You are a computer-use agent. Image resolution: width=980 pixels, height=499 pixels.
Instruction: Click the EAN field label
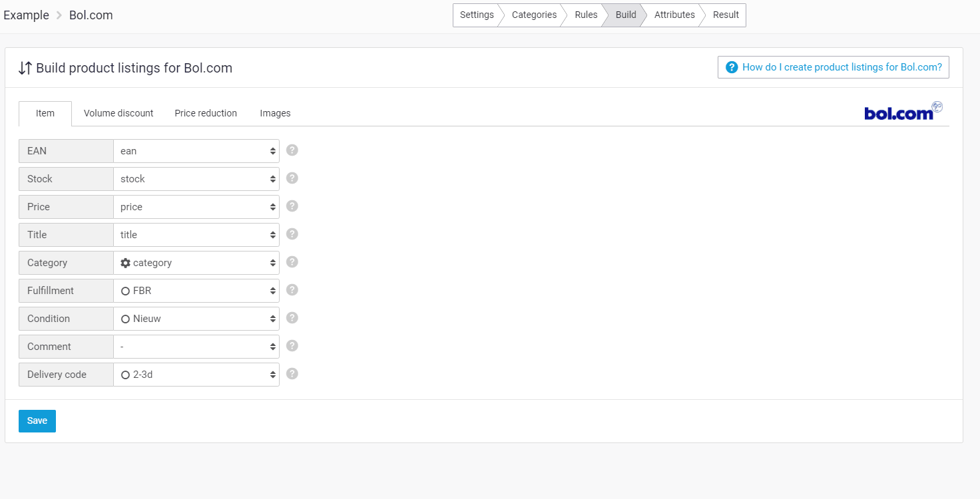coord(66,151)
